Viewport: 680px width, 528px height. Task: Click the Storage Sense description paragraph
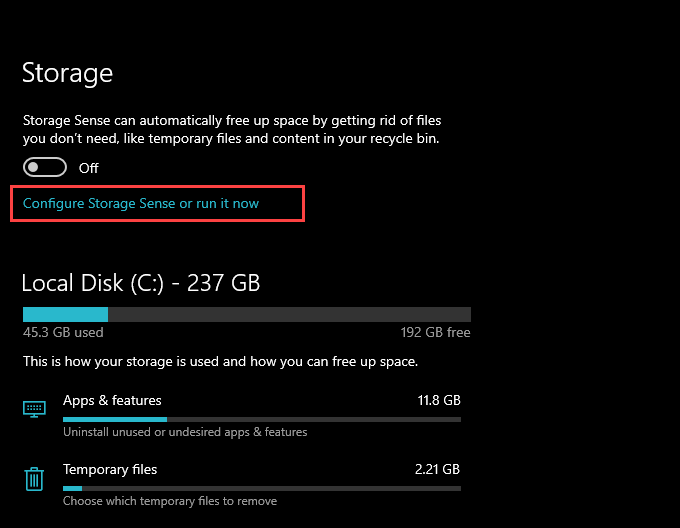(x=231, y=129)
